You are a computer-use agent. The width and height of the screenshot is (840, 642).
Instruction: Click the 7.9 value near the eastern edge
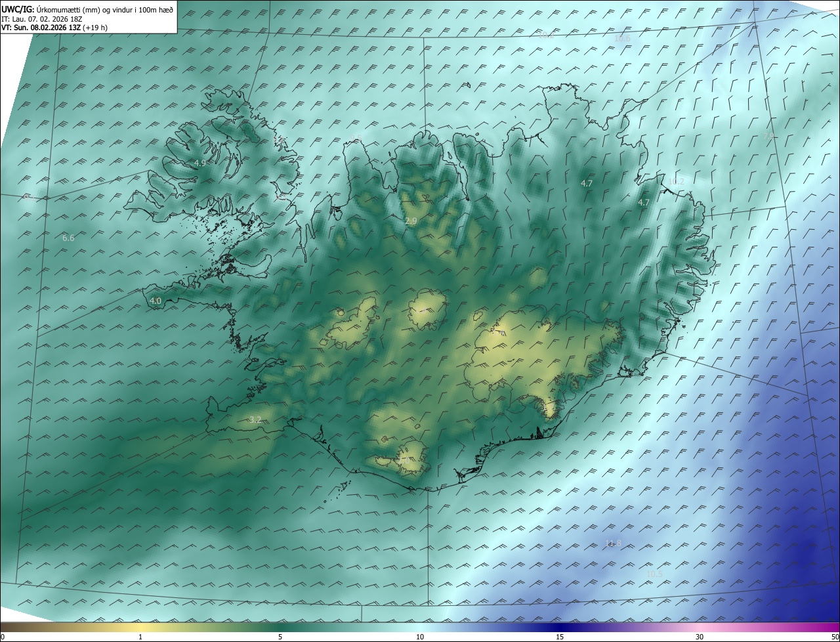(x=768, y=135)
